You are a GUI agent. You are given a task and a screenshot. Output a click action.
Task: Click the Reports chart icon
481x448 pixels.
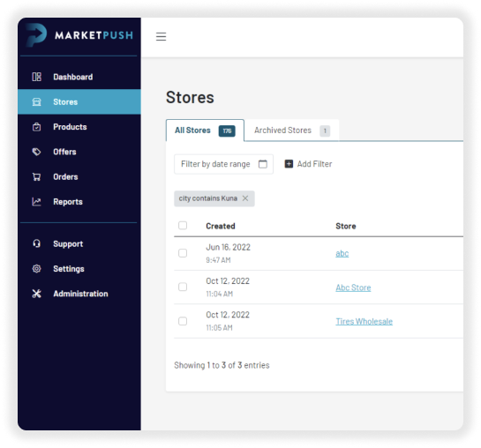coord(36,202)
